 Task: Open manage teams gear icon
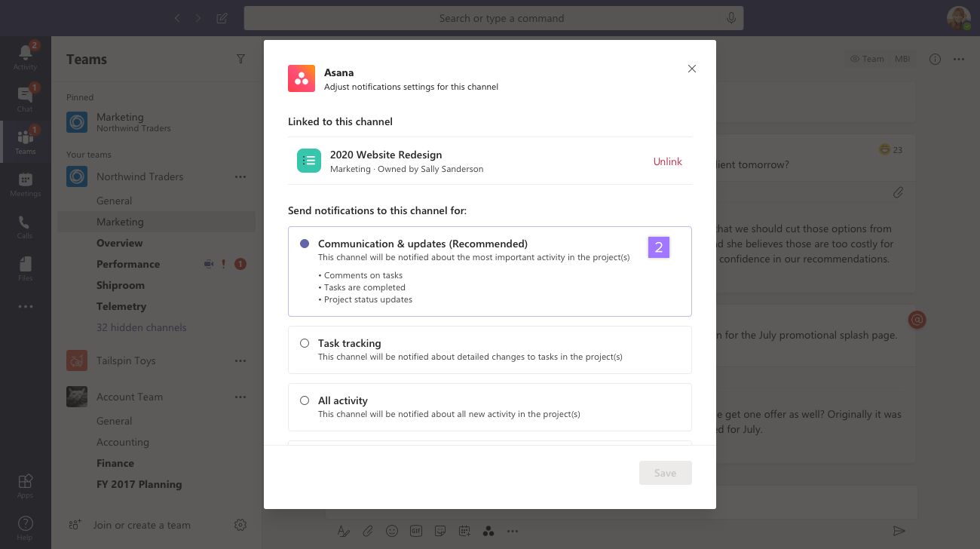240,525
